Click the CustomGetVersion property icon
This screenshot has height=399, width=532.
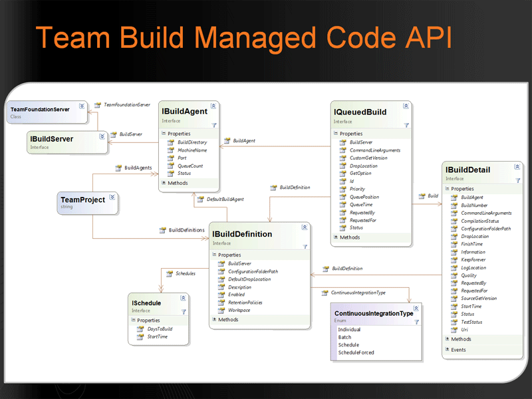[x=342, y=158]
